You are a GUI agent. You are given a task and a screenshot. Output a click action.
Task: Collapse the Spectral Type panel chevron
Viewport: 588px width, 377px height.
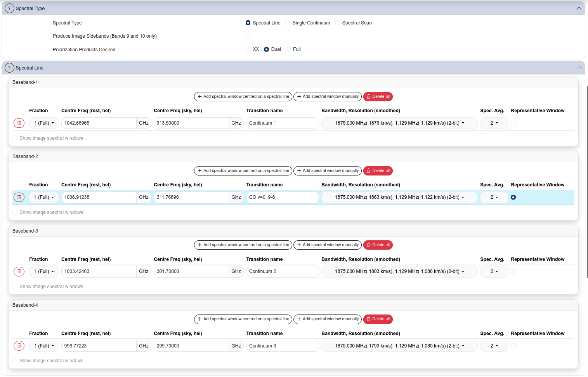pyautogui.click(x=579, y=8)
